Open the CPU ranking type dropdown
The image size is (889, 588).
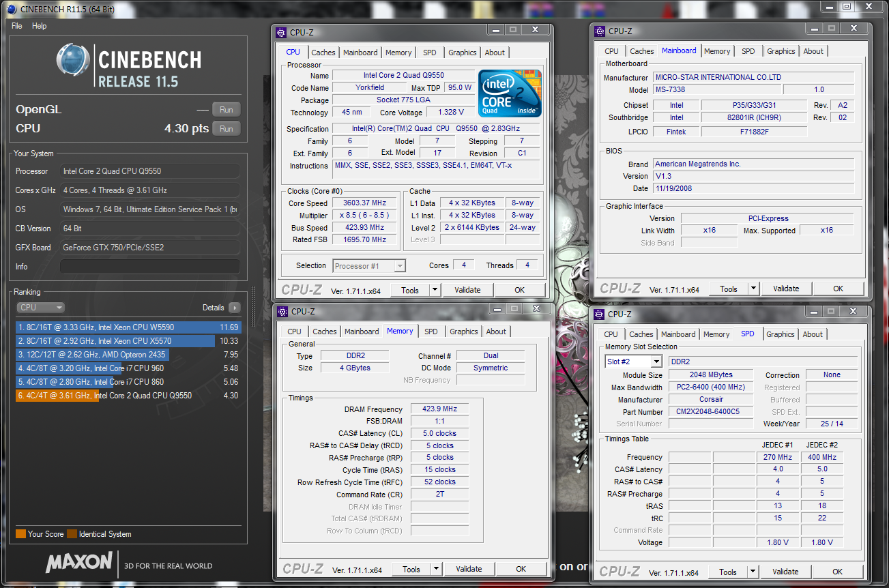40,308
